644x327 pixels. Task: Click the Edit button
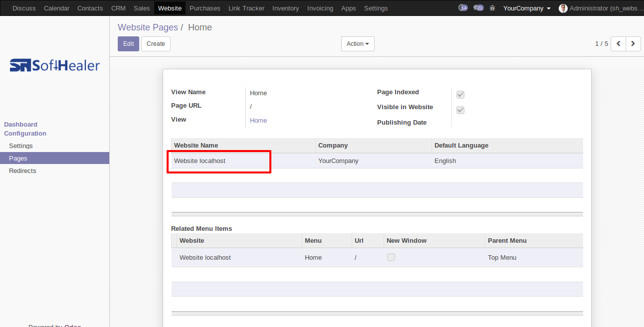coord(128,44)
